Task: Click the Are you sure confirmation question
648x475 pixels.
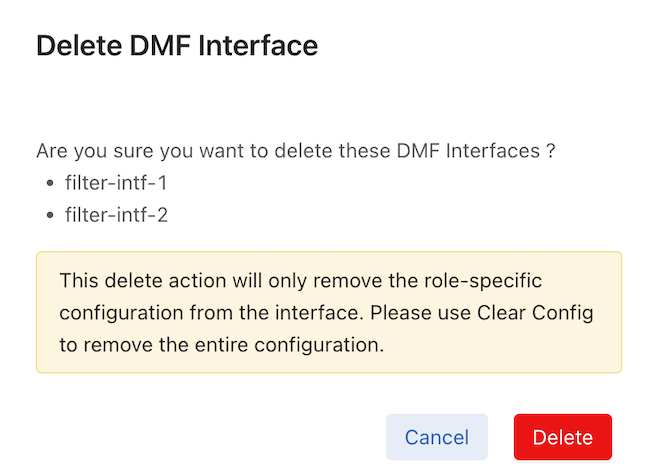Action: click(295, 153)
